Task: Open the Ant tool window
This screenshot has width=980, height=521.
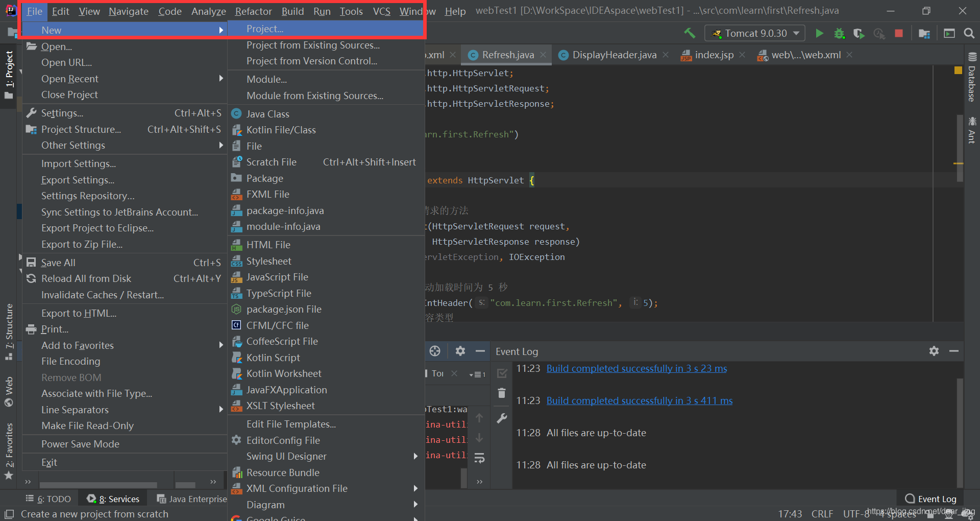Action: pos(972,130)
